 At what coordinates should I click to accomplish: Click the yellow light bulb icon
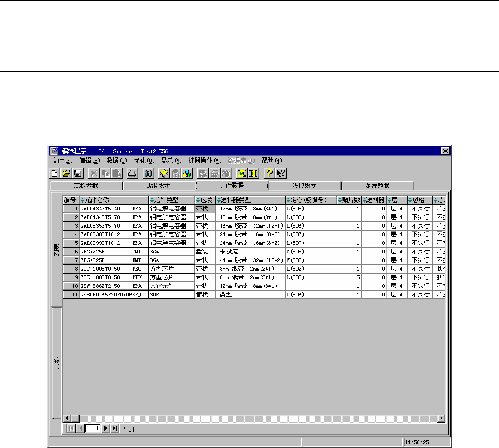pos(163,173)
